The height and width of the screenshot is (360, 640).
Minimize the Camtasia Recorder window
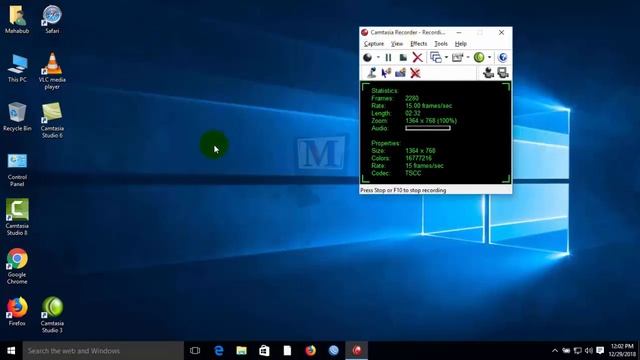459,32
